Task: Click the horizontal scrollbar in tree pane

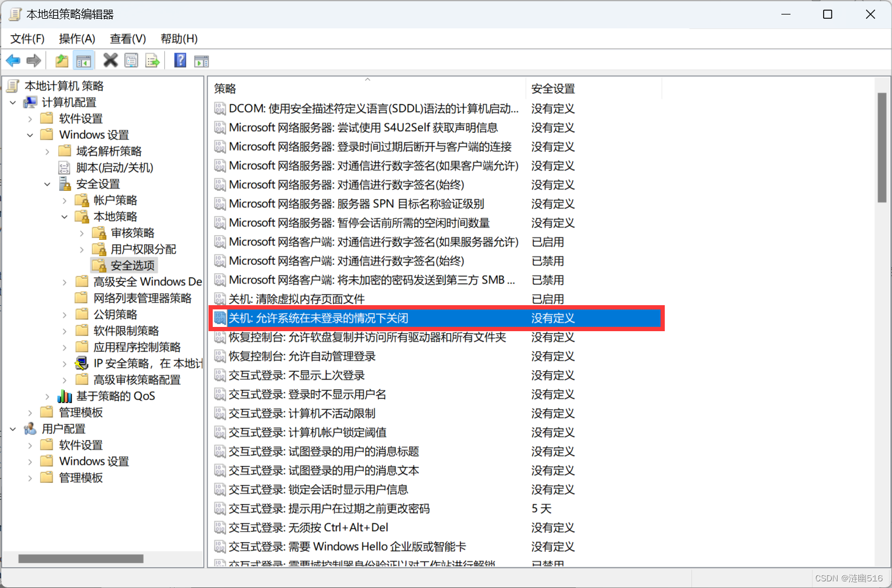Action: pos(81,559)
